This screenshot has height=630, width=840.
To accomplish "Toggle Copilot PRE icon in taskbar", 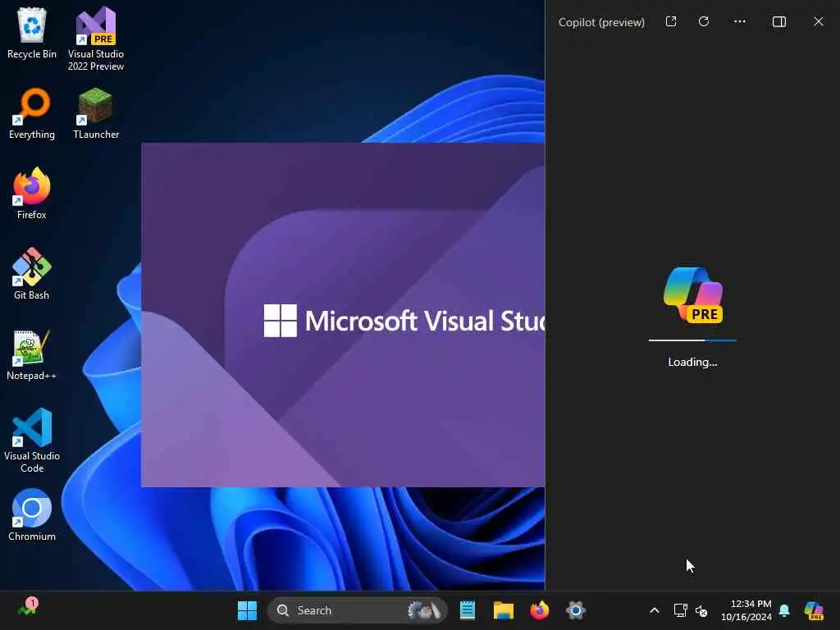I will pyautogui.click(x=814, y=610).
